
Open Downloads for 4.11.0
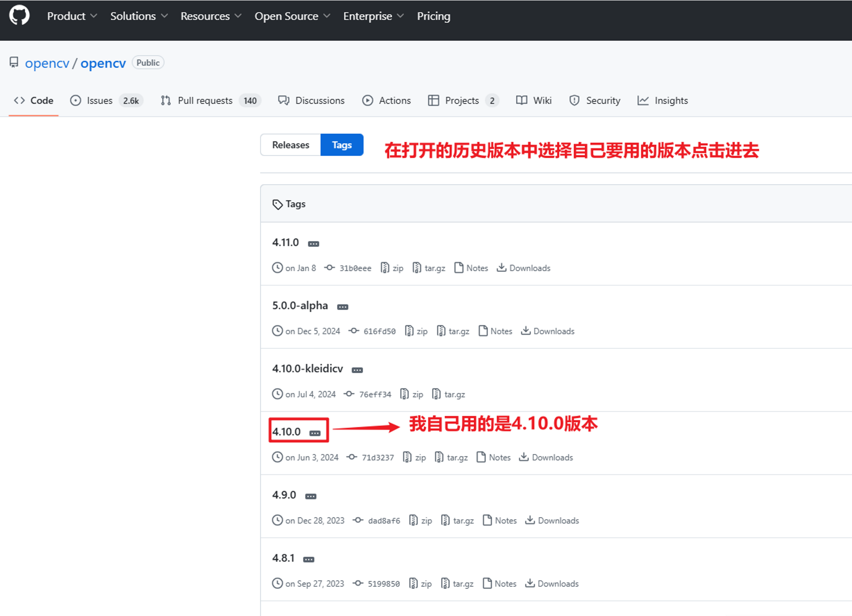[524, 268]
